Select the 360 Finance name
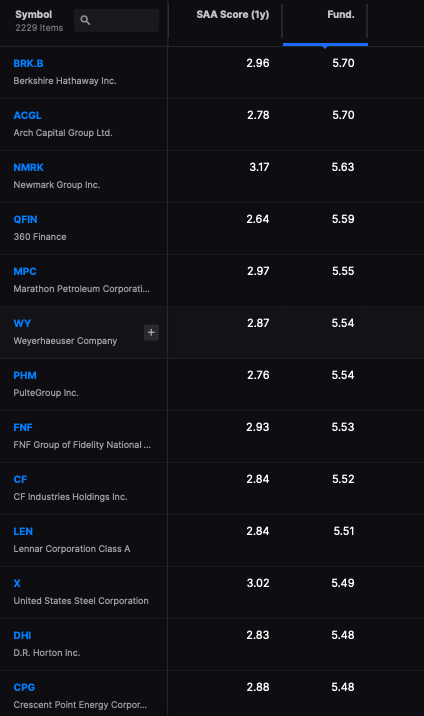424x716 pixels. pos(40,237)
